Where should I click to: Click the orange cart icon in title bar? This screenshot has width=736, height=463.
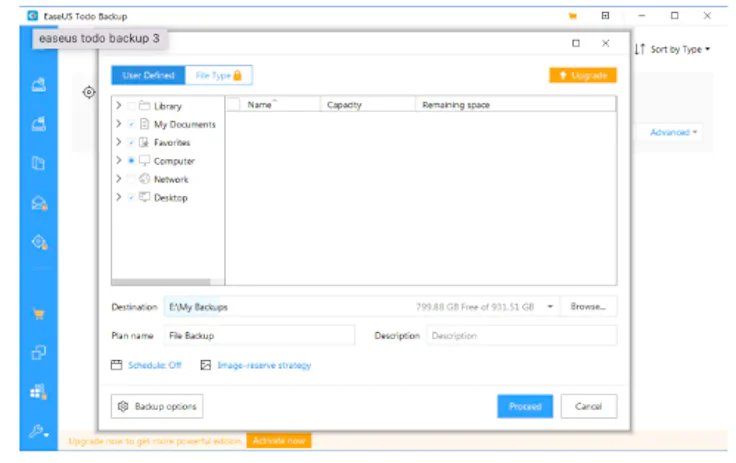572,16
